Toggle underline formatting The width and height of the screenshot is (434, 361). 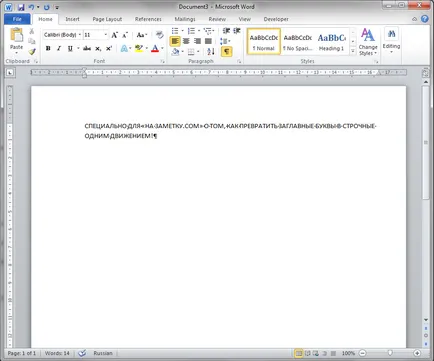pyautogui.click(x=70, y=49)
